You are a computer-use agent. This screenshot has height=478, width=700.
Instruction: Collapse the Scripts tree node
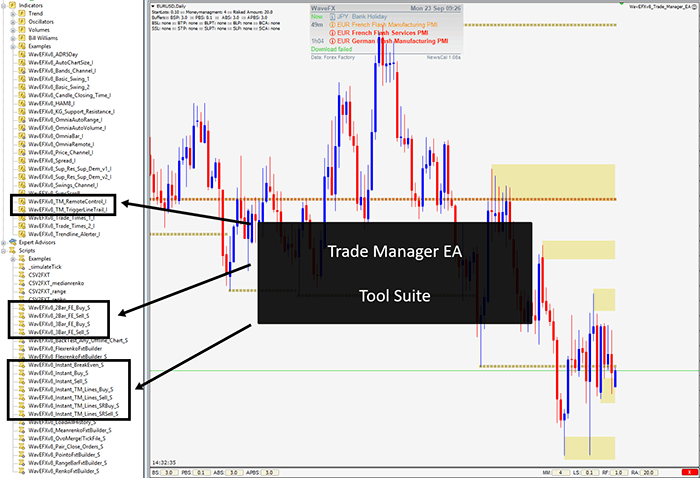point(5,250)
